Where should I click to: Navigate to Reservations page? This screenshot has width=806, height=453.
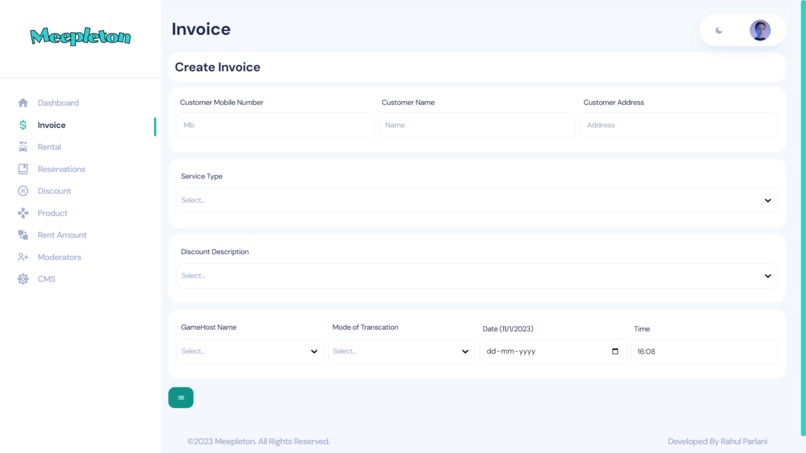tap(61, 169)
